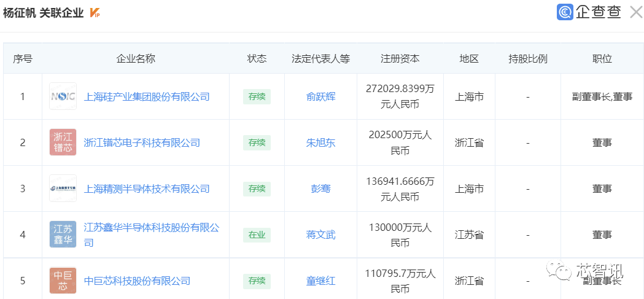Open 浙江镨芯电子科技有限公司 company link
The width and height of the screenshot is (644, 299).
[x=142, y=142]
